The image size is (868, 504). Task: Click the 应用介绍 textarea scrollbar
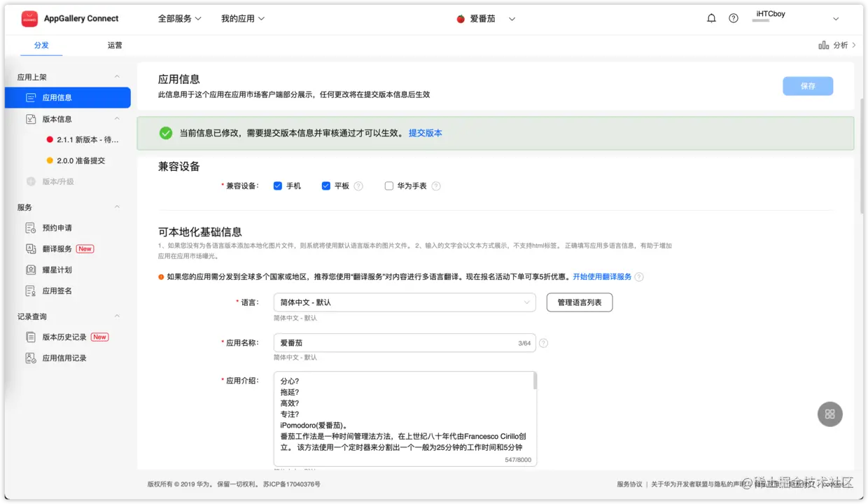(535, 381)
